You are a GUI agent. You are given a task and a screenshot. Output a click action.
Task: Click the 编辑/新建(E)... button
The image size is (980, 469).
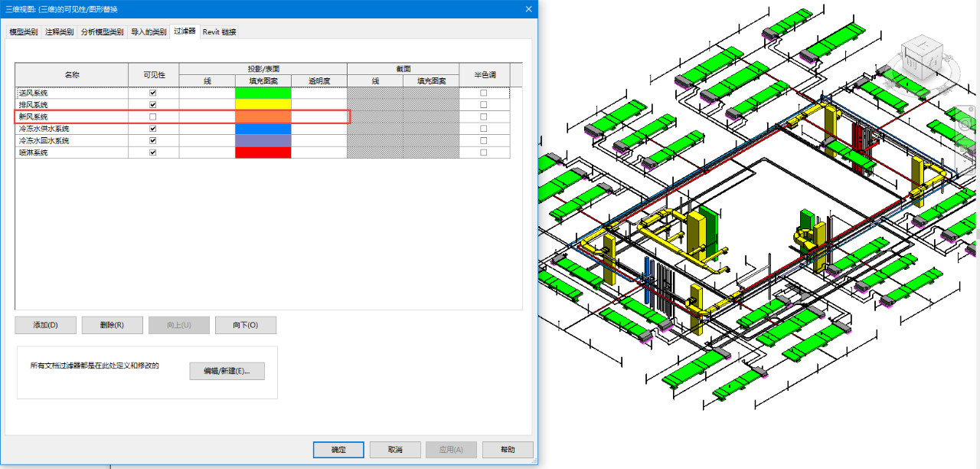pyautogui.click(x=227, y=371)
